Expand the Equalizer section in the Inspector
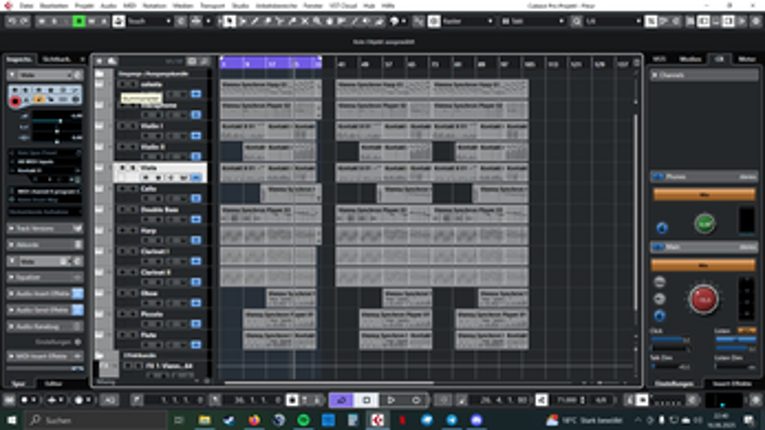The image size is (765, 430). point(40,277)
